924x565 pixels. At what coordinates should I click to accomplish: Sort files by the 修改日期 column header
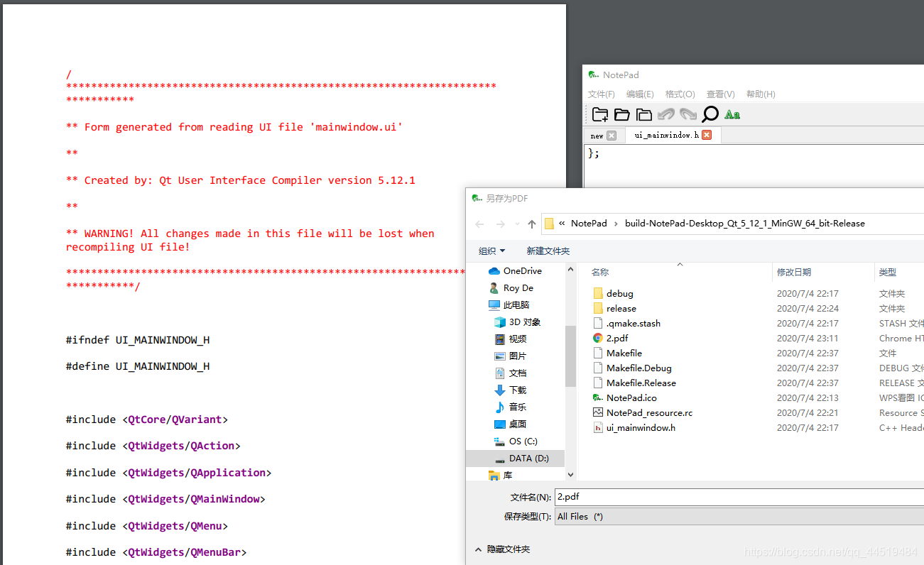point(794,272)
